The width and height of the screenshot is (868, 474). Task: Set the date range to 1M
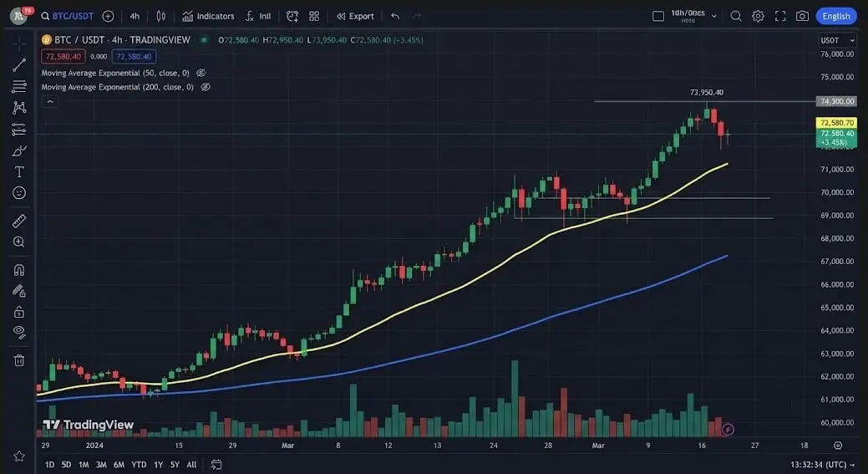pyautogui.click(x=84, y=465)
